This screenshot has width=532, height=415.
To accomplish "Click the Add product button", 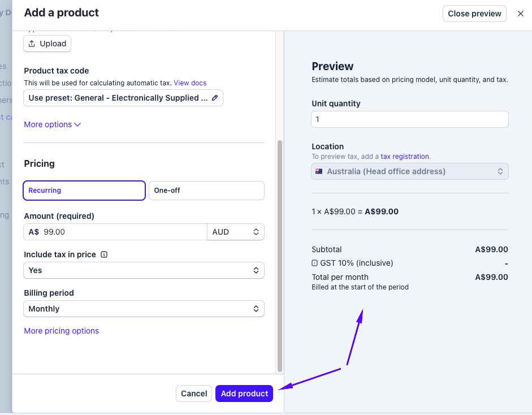I will 244,394.
